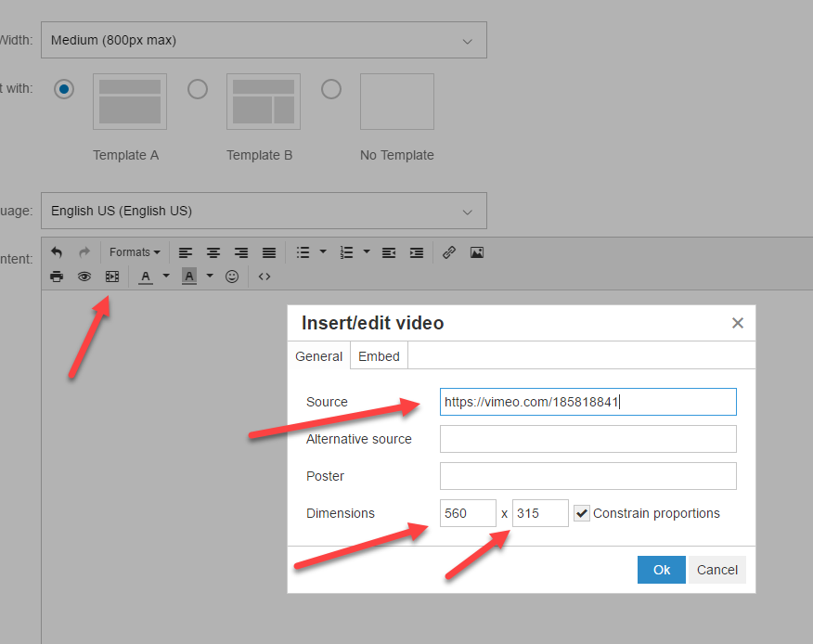This screenshot has height=644, width=813.
Task: Click the insert/edit video icon
Action: pos(112,277)
